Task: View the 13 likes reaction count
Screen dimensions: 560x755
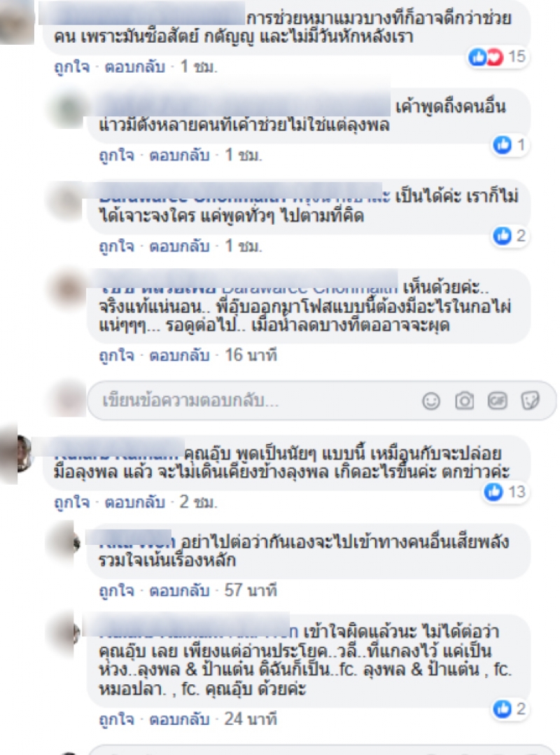Action: (x=505, y=492)
